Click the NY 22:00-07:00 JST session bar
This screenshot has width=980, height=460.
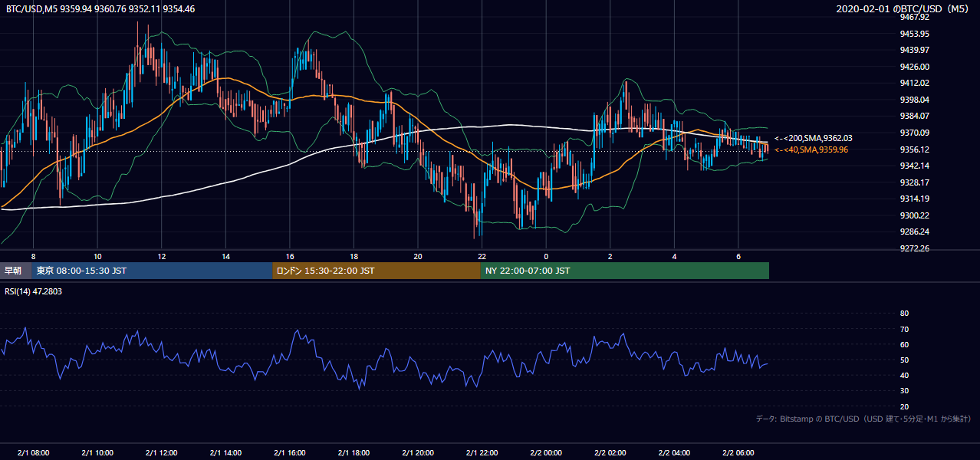[625, 271]
